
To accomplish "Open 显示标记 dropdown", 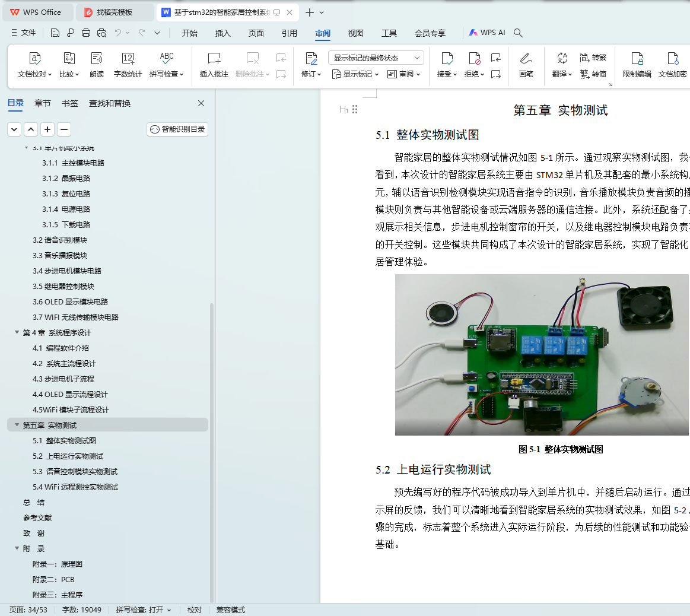I will point(355,74).
